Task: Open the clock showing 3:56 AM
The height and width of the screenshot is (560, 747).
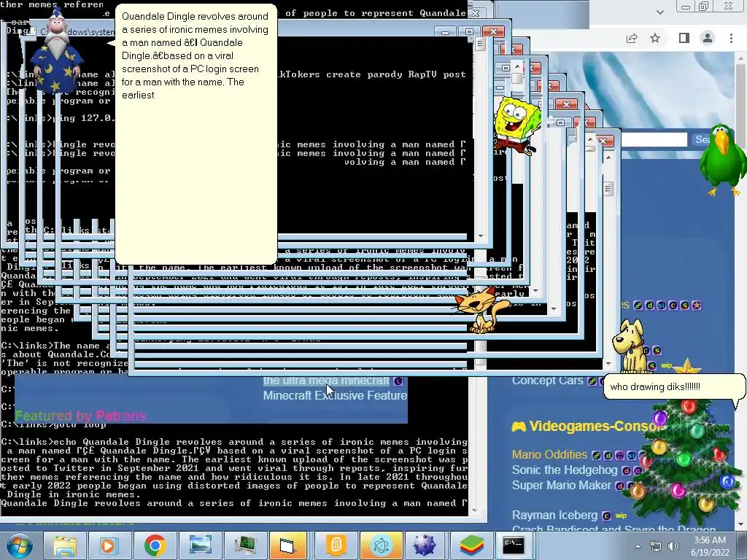Action: pos(710,546)
